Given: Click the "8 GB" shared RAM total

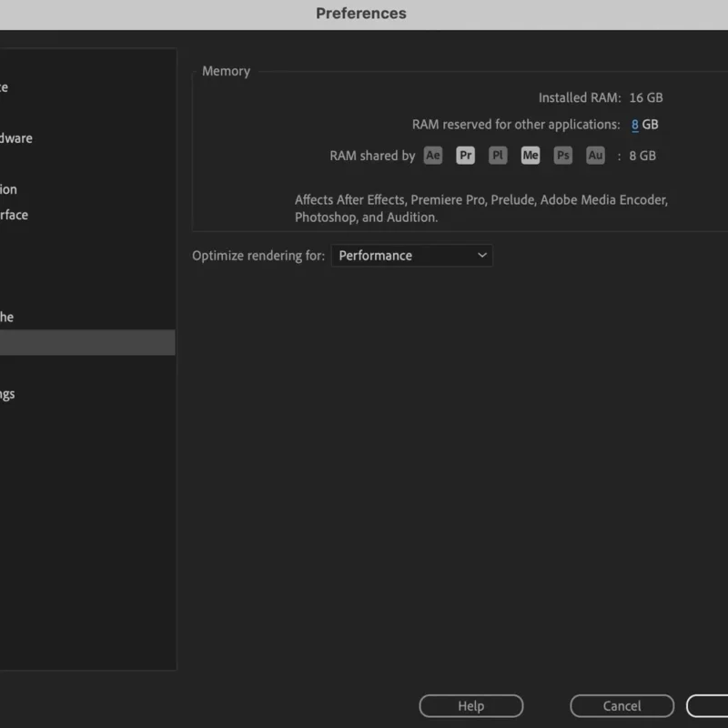Looking at the screenshot, I should coord(642,156).
